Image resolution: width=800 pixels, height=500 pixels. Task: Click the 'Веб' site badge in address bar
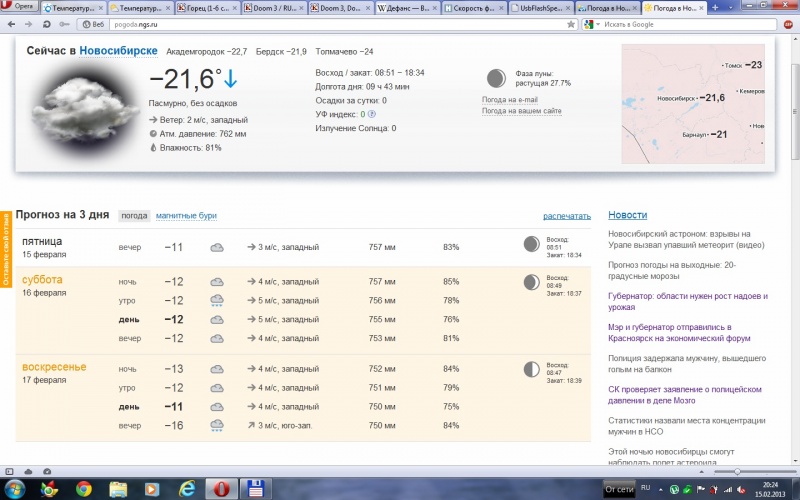click(93, 24)
